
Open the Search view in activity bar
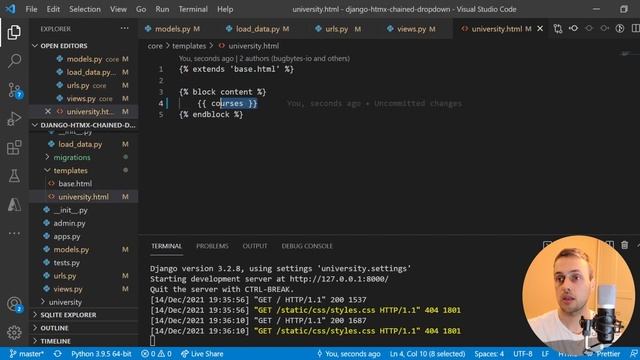14,61
